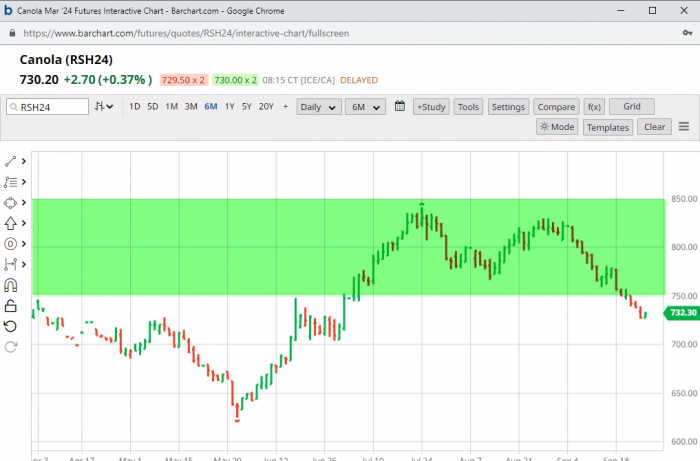
Task: Set the chart period to 5Y
Action: pyautogui.click(x=247, y=107)
